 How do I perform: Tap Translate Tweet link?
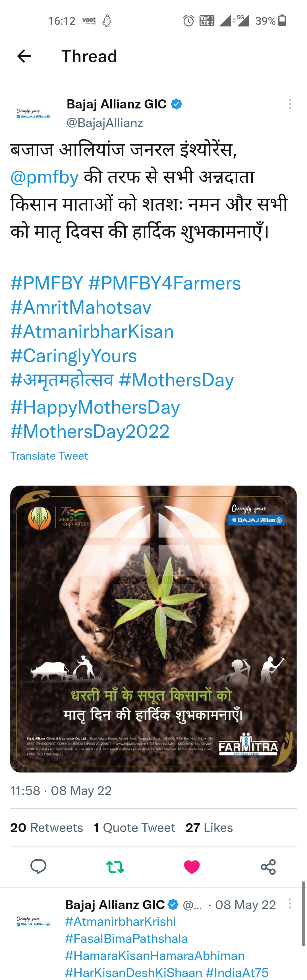tap(49, 456)
